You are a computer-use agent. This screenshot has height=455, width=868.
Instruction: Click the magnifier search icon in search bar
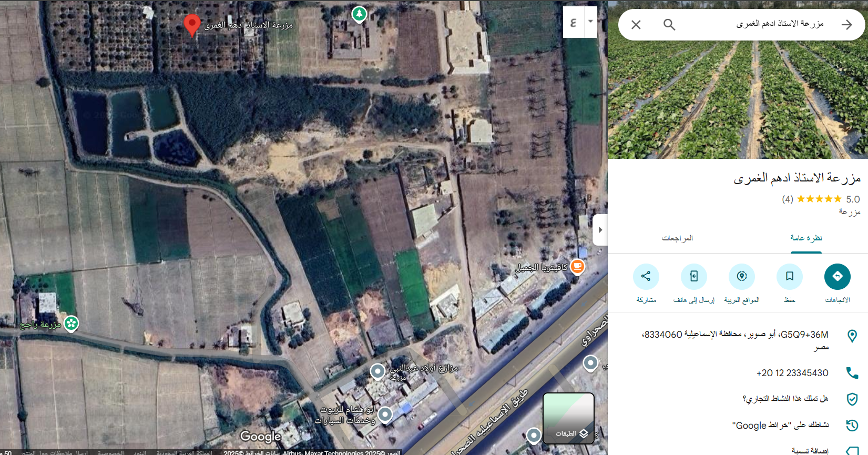(x=669, y=25)
